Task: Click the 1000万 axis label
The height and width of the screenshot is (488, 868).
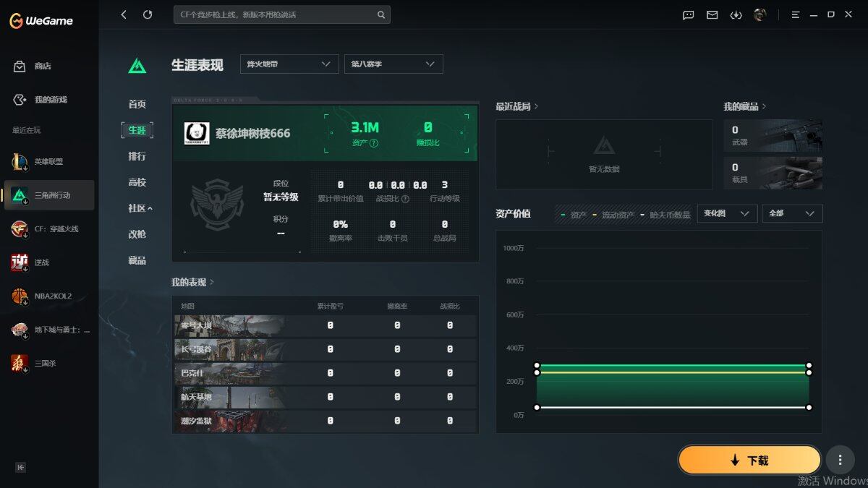Action: point(513,248)
